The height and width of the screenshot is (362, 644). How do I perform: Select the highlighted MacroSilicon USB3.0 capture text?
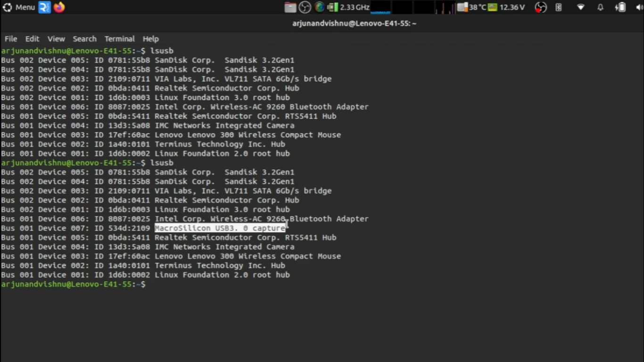[220, 228]
